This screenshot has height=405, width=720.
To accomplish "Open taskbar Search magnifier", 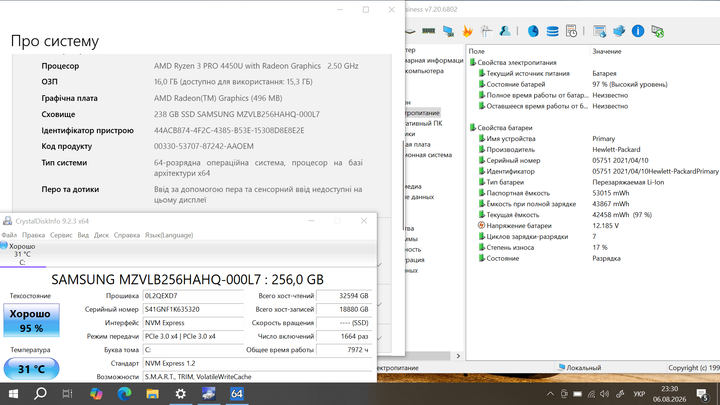I will (40, 394).
